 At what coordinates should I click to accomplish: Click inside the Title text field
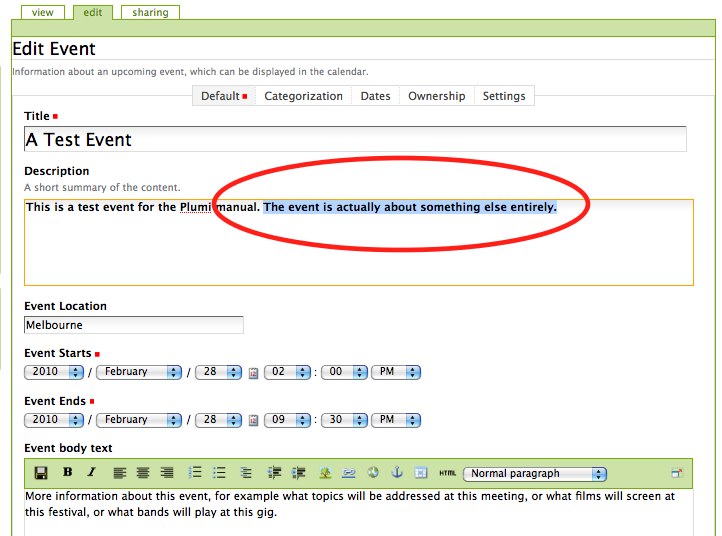[355, 140]
